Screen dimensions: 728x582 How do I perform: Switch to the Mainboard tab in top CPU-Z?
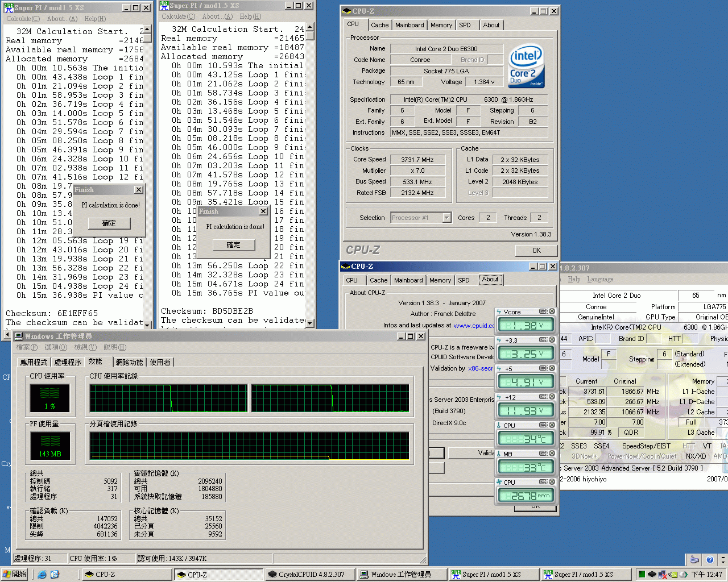pyautogui.click(x=409, y=25)
